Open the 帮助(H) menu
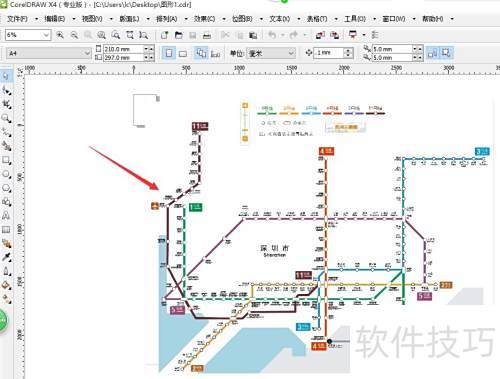The height and width of the screenshot is (379, 500). (x=433, y=19)
